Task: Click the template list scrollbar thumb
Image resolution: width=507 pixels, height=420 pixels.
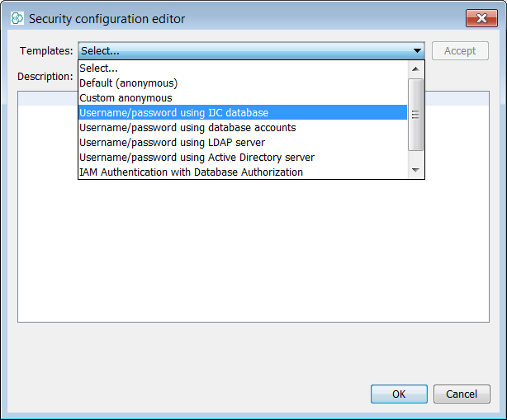Action: point(416,115)
